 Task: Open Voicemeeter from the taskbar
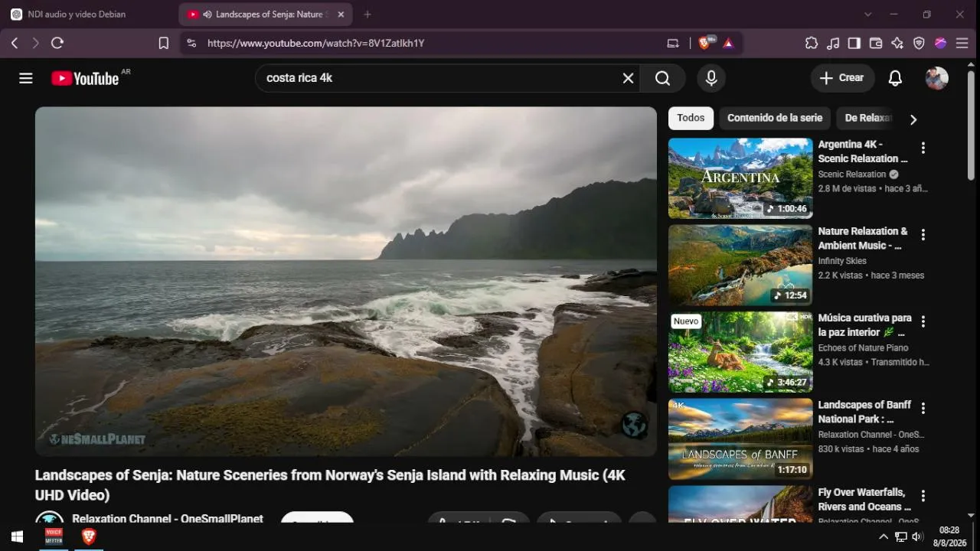click(54, 536)
